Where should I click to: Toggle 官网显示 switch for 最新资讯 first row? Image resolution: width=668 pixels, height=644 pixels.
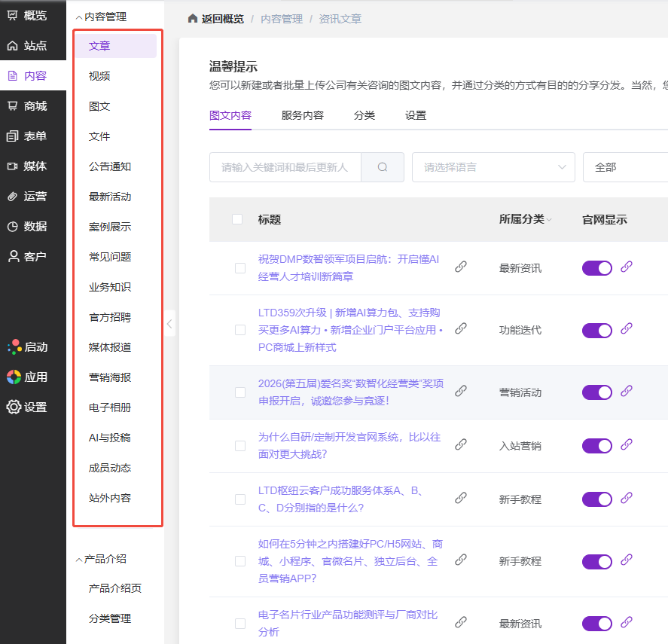pyautogui.click(x=596, y=268)
